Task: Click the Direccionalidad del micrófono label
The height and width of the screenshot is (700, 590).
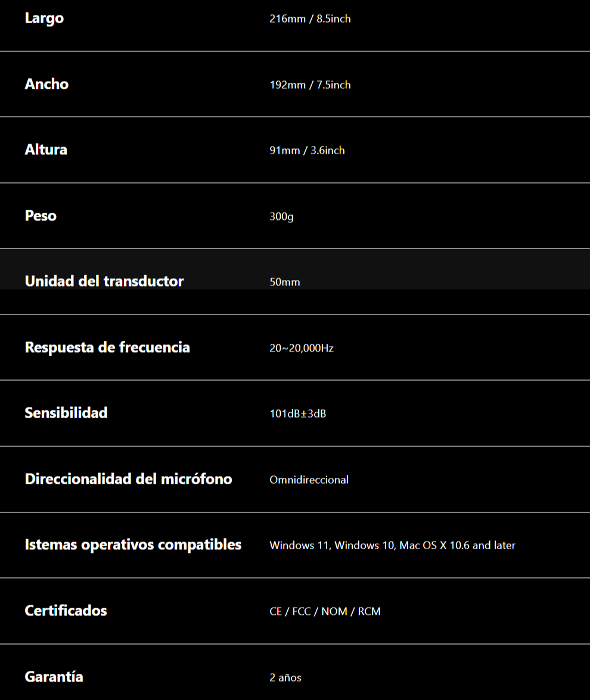Action: (128, 479)
